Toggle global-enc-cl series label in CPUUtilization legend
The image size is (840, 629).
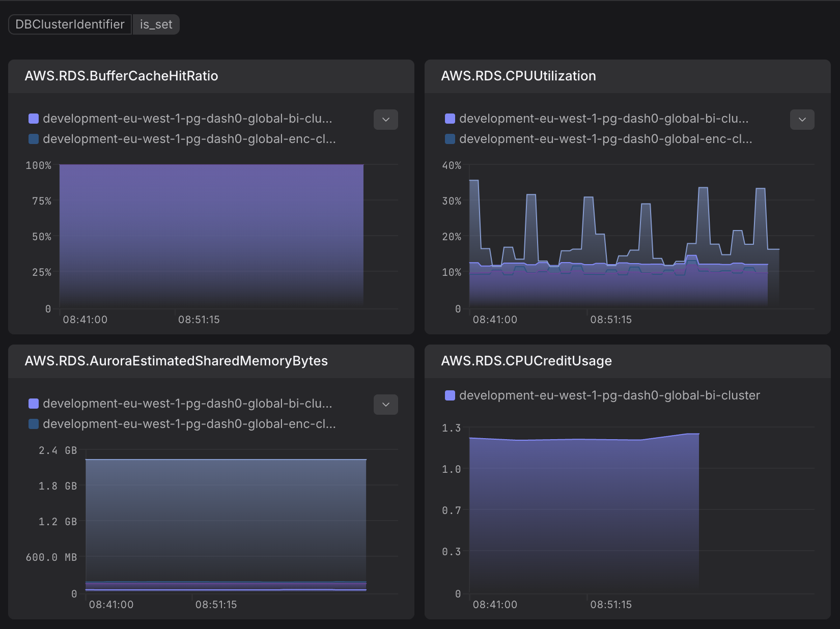tap(605, 139)
